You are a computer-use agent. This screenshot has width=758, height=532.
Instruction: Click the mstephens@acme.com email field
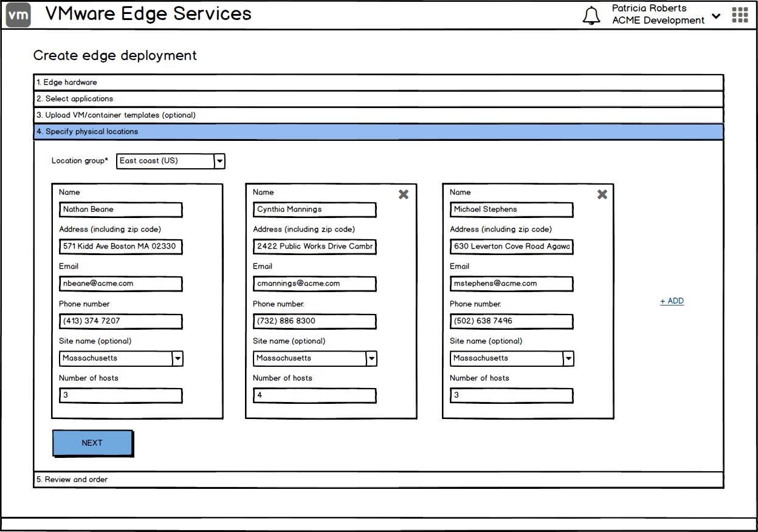[512, 284]
